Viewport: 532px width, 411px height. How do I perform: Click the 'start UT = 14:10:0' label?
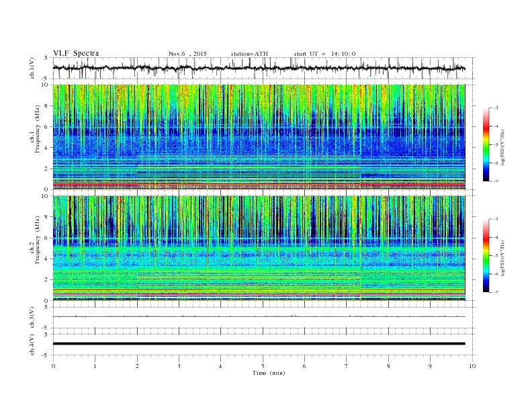point(324,54)
